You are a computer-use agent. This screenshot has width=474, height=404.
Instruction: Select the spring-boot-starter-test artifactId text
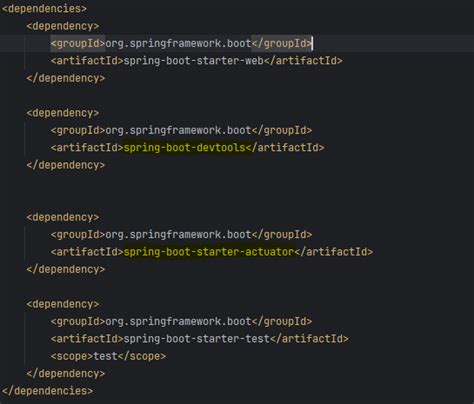pos(196,339)
